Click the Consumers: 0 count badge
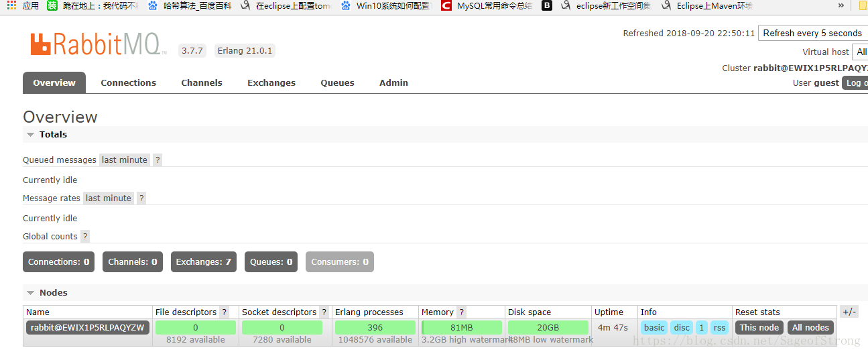The height and width of the screenshot is (354, 868). click(x=340, y=261)
